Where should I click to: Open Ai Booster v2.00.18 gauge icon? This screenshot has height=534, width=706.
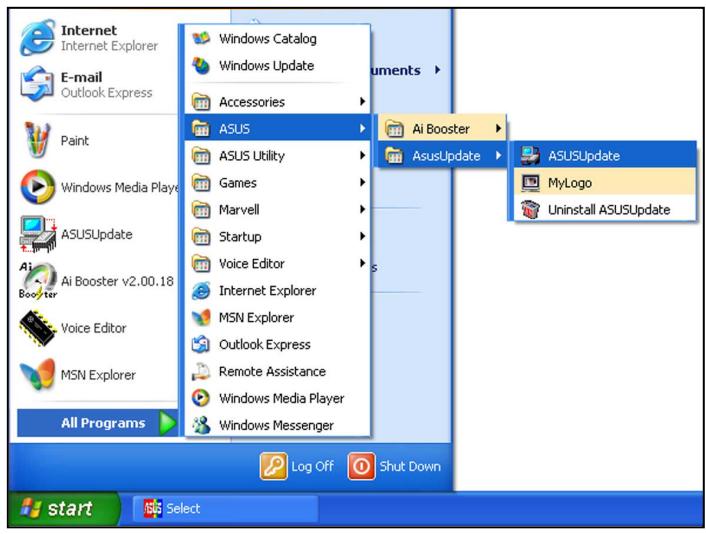[38, 281]
